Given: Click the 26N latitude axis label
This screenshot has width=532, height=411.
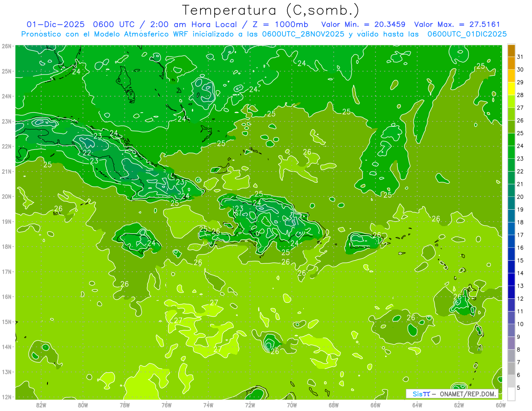Looking at the screenshot, I should coord(6,46).
